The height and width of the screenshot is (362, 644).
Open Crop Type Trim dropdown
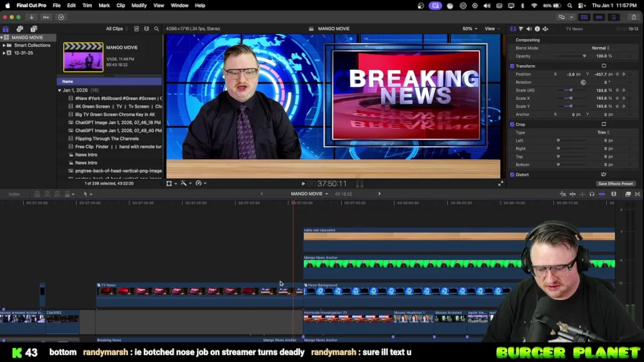pos(603,132)
